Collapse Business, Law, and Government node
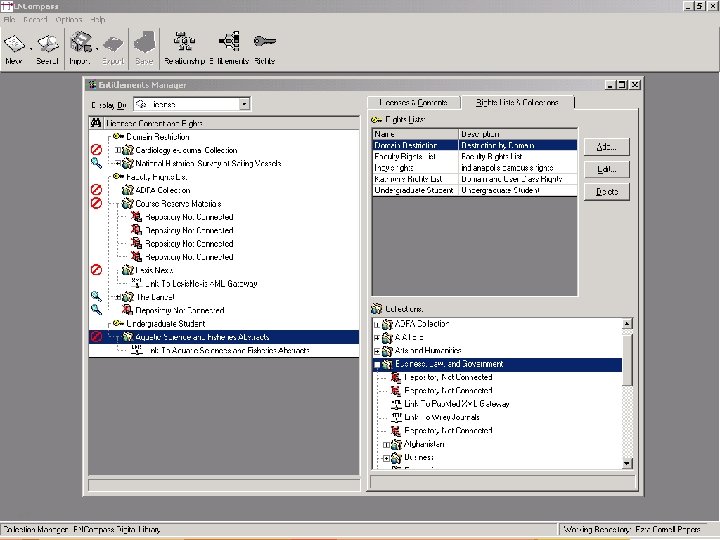The width and height of the screenshot is (720, 540). click(377, 365)
